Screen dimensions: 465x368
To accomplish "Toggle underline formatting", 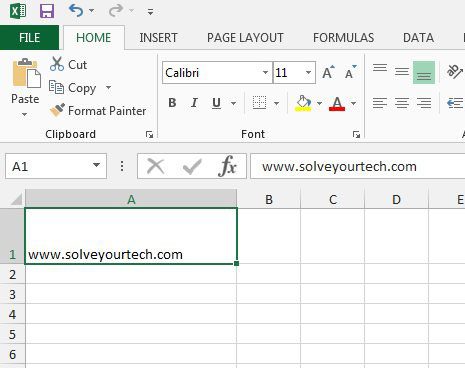I will pyautogui.click(x=216, y=103).
